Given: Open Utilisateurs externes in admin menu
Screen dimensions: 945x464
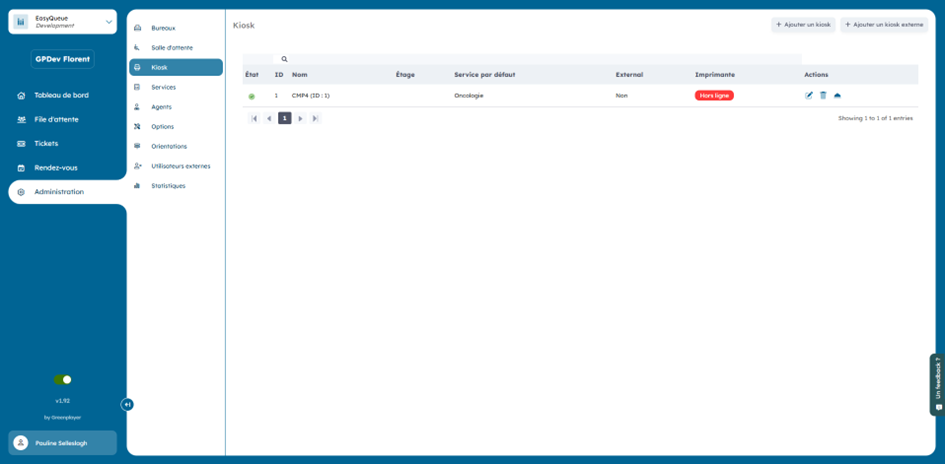Looking at the screenshot, I should pos(180,166).
